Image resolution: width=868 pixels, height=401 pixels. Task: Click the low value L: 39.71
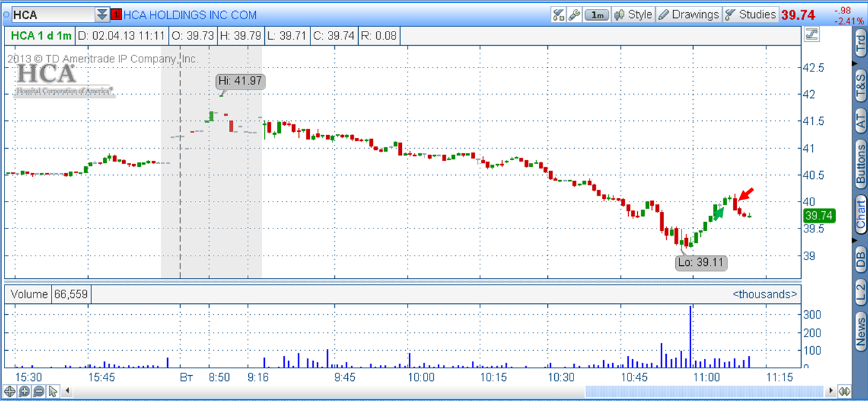coord(286,36)
